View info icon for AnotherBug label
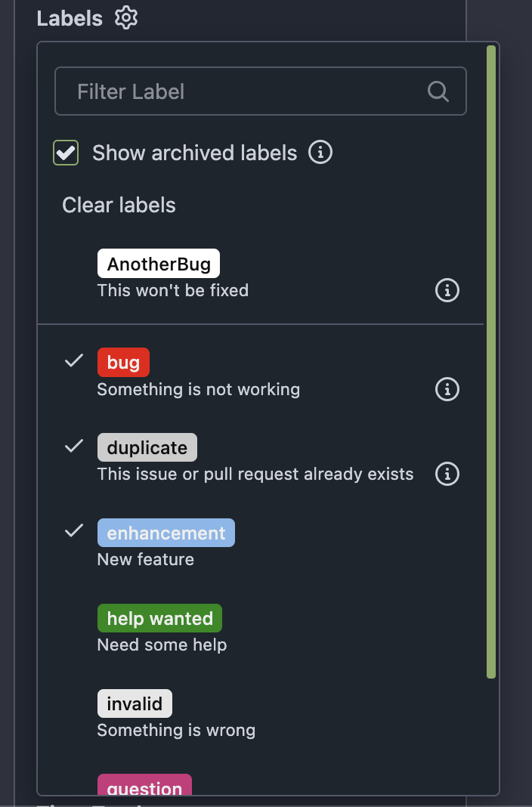The width and height of the screenshot is (532, 807). (x=447, y=290)
